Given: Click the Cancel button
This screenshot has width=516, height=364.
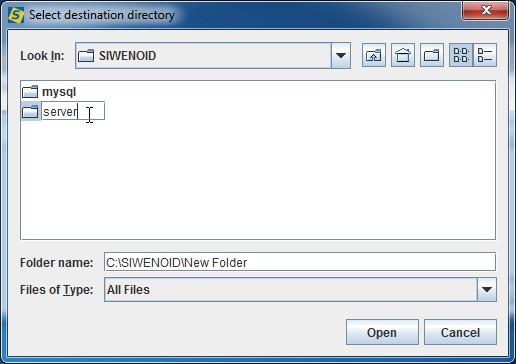Looking at the screenshot, I should 460,332.
